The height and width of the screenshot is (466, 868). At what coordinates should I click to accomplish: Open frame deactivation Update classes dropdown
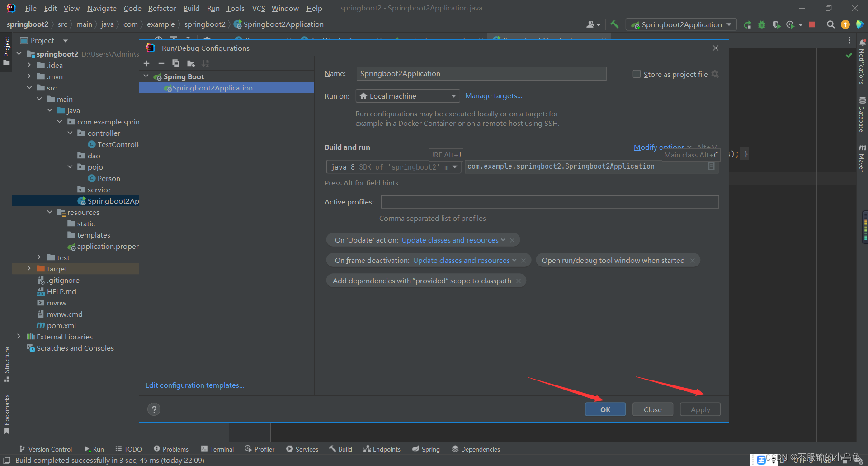coord(465,261)
